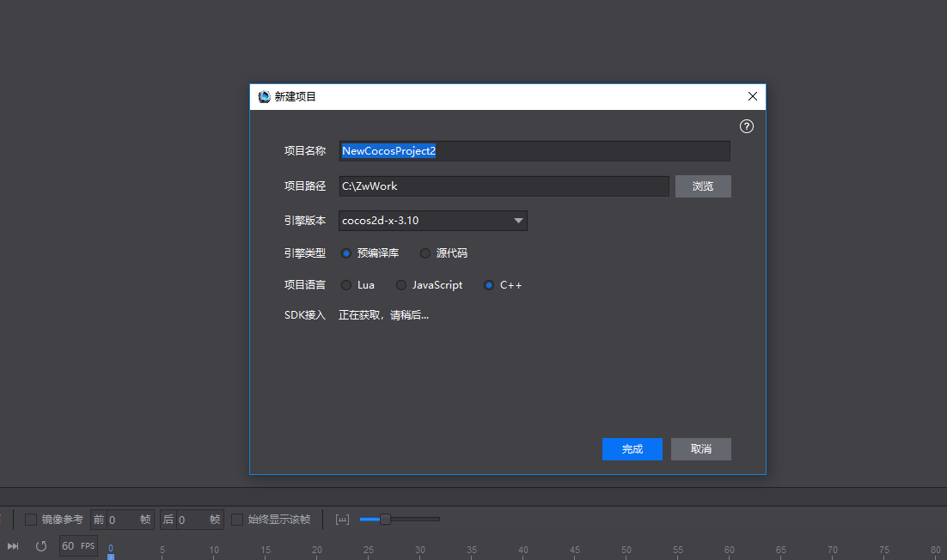Open the 引擎版本 cocos2d-x-3.10 dropdown

tap(432, 221)
